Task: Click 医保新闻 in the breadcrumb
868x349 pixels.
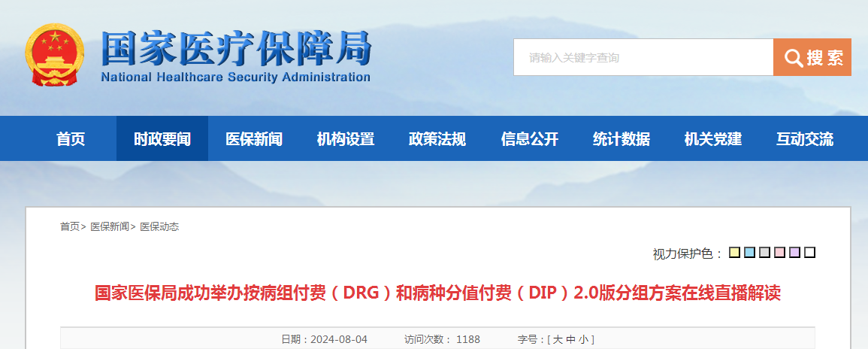Action: tap(110, 226)
